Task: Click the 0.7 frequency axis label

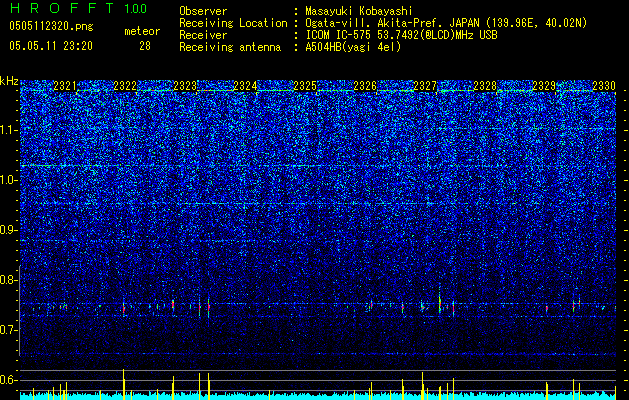Action: [8, 330]
